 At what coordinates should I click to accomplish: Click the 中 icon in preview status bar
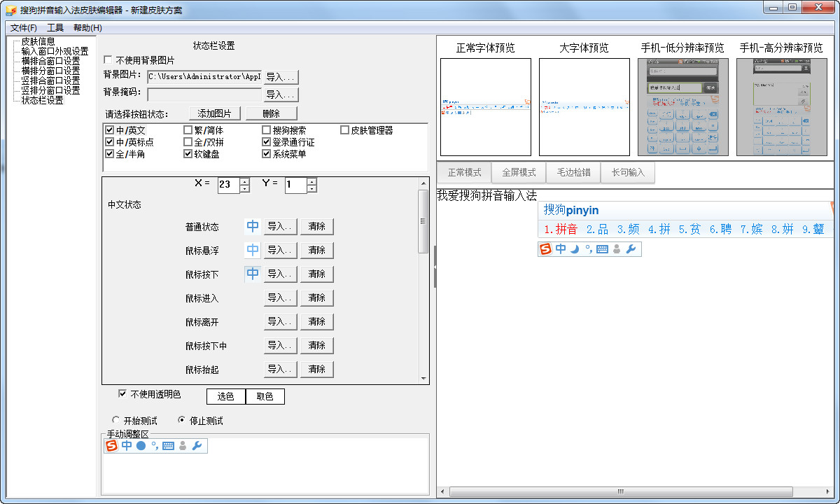point(561,248)
